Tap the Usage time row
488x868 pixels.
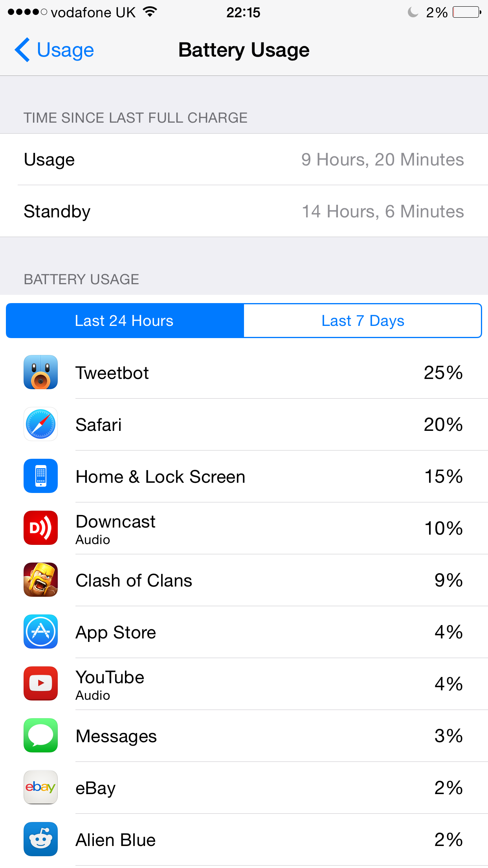click(x=244, y=160)
